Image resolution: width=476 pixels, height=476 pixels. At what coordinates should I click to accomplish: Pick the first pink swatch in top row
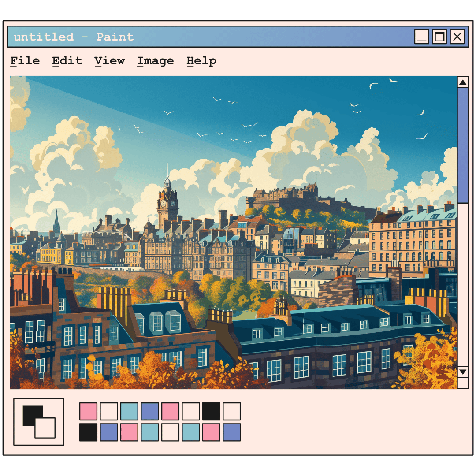click(x=88, y=412)
